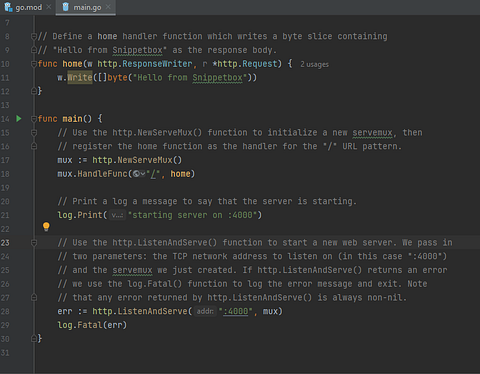Open the yellow lightbulb quick-fix icon
480x374 pixels.
46,227
